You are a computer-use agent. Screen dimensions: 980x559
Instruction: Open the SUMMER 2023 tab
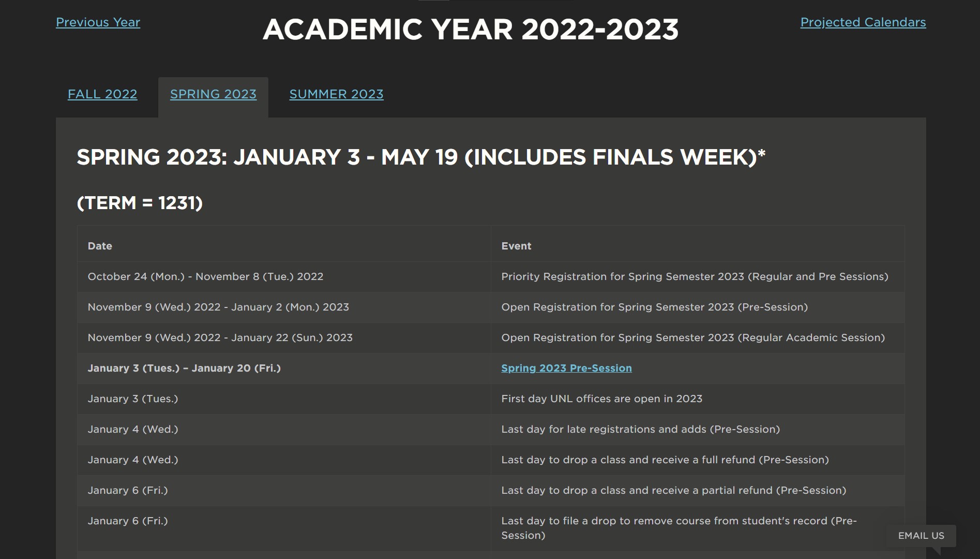[336, 94]
